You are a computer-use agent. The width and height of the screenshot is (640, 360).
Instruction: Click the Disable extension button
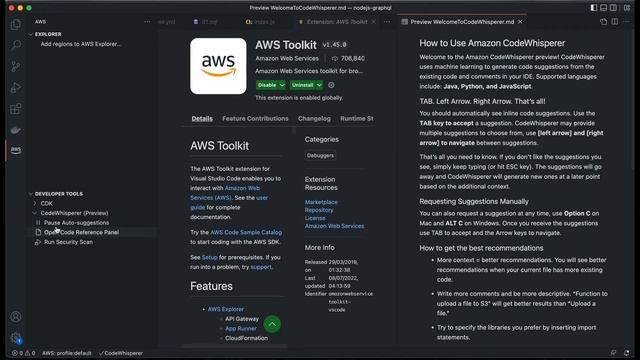267,85
